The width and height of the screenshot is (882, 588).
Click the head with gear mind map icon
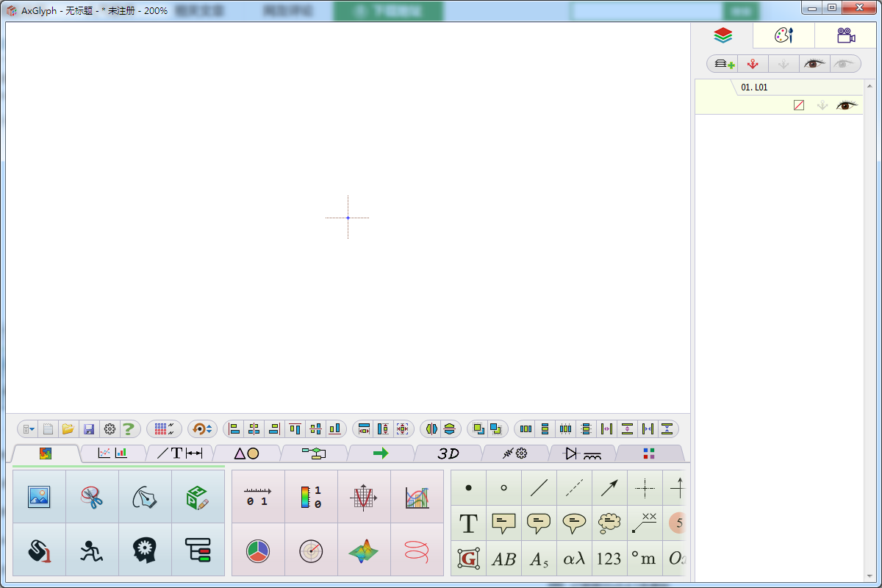145,550
